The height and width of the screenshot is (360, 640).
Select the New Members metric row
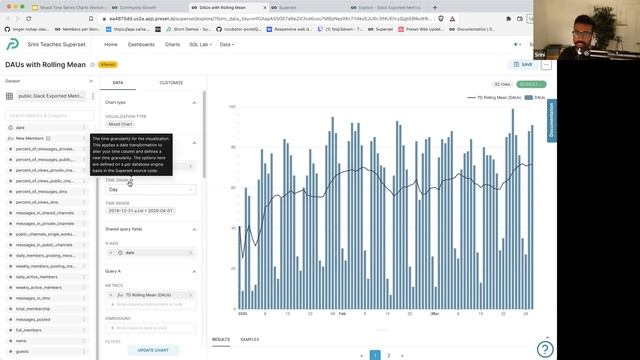47,138
